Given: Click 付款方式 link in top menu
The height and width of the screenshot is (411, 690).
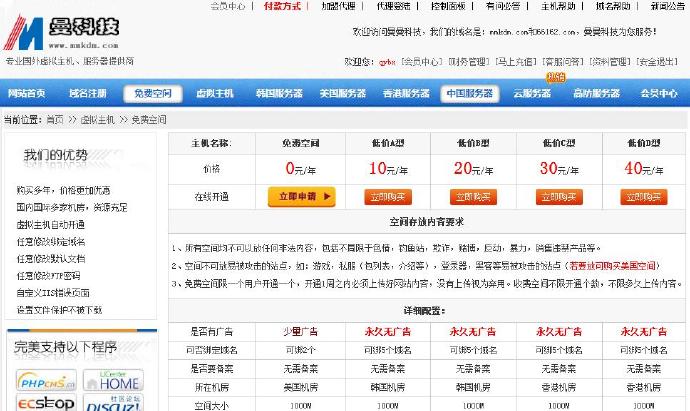Looking at the screenshot, I should click(x=281, y=6).
